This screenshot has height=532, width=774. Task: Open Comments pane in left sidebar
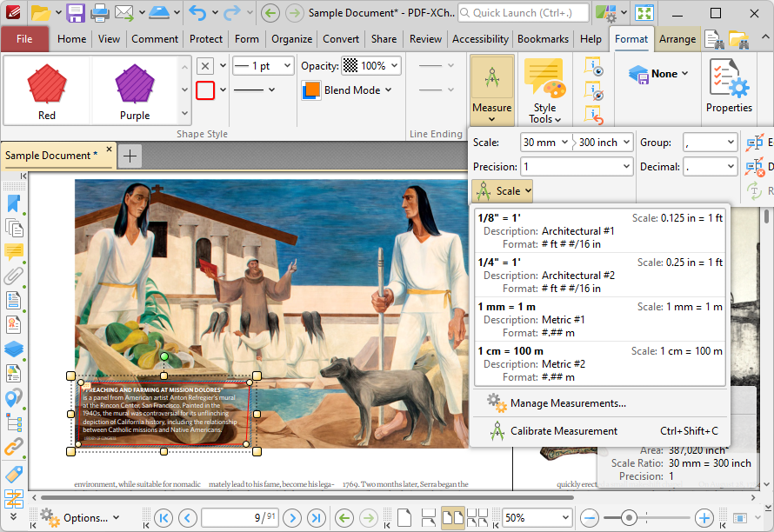pyautogui.click(x=14, y=252)
